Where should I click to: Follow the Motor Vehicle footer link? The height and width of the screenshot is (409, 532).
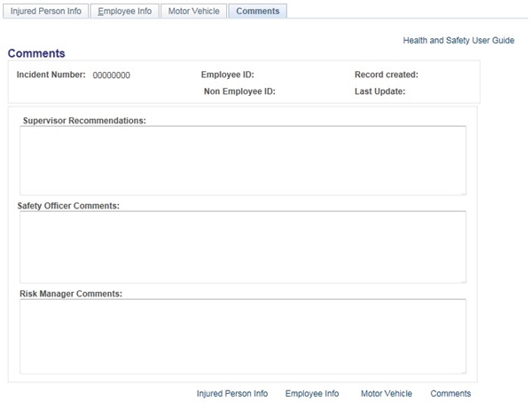[387, 393]
